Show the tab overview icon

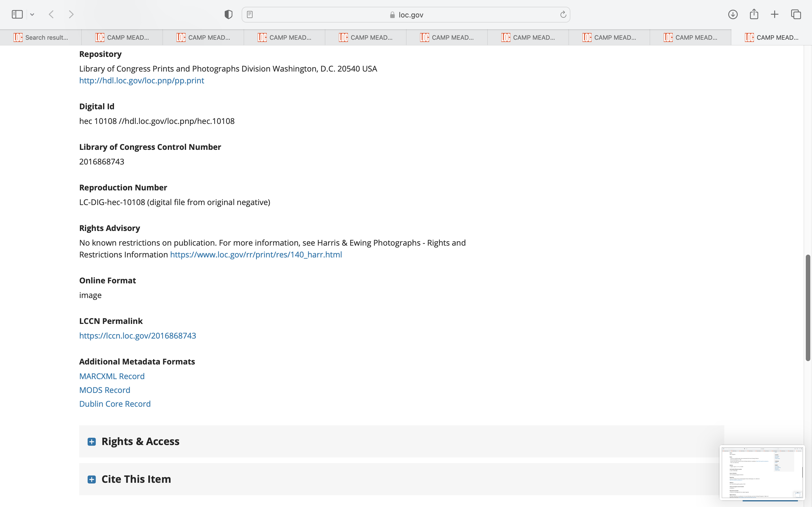796,14
